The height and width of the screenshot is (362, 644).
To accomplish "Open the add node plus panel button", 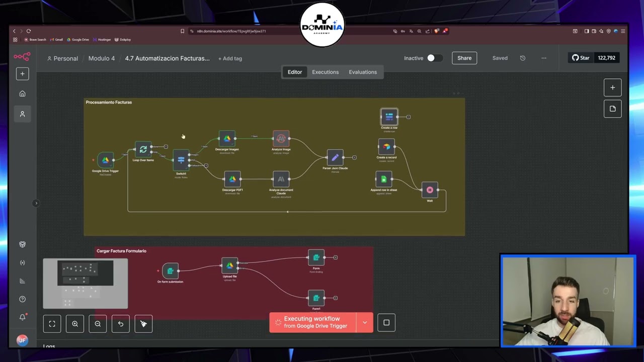I will 613,87.
